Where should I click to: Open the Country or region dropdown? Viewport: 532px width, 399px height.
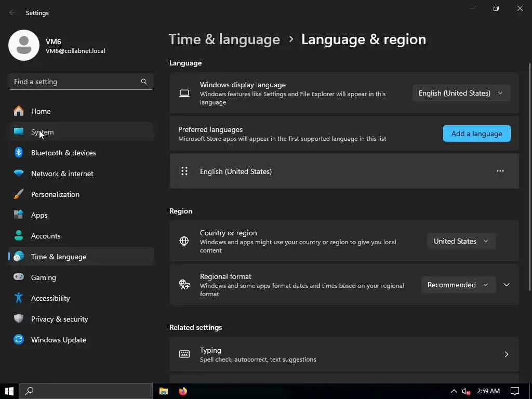tap(461, 241)
